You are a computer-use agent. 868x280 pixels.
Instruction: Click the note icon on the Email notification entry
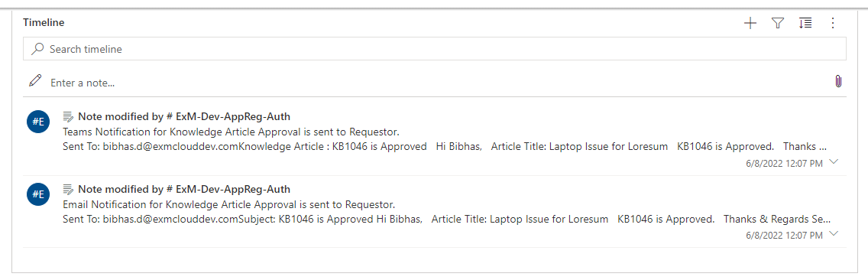69,190
